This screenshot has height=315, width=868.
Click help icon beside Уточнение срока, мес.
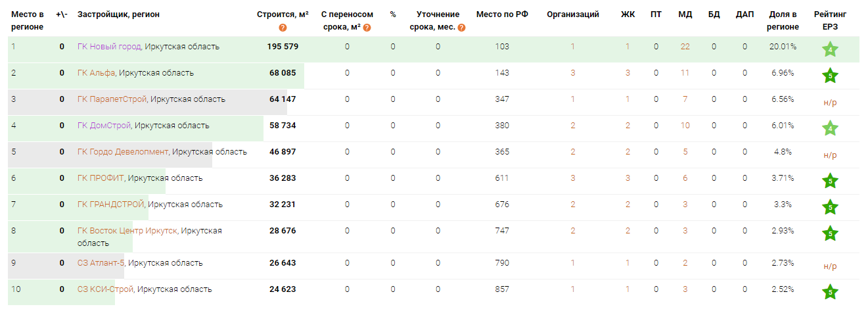click(461, 28)
